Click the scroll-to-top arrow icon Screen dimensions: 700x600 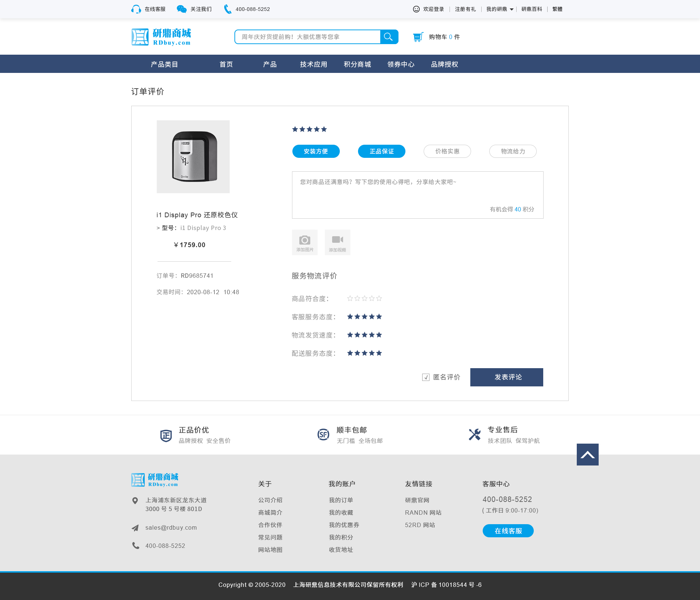click(x=587, y=454)
